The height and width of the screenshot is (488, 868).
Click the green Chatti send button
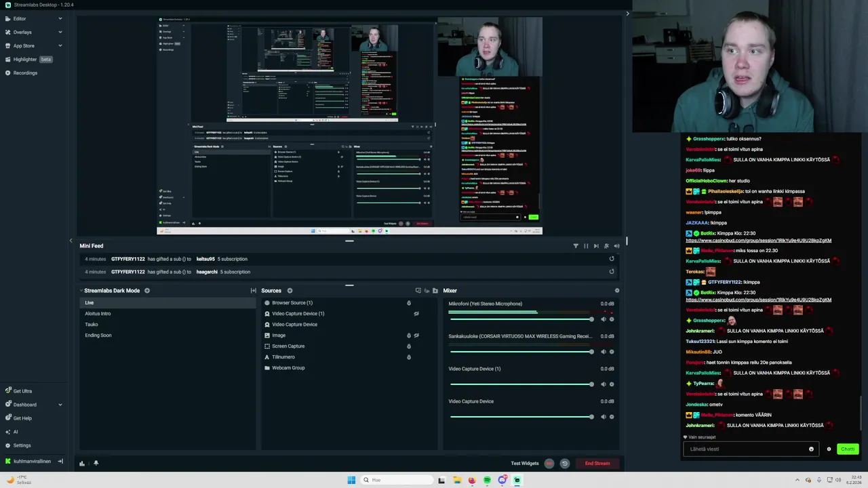tap(848, 449)
